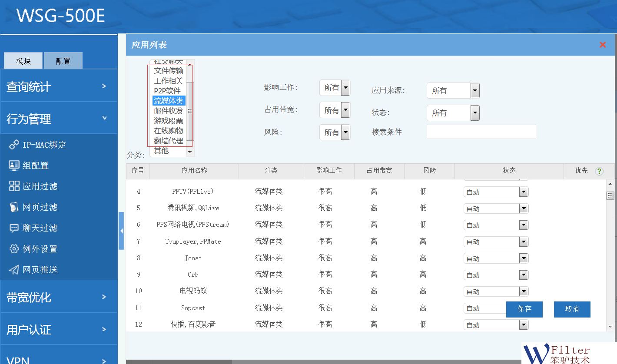Viewport: 617px width, 364px height.
Task: Click the green help question mark icon
Action: coord(599,171)
